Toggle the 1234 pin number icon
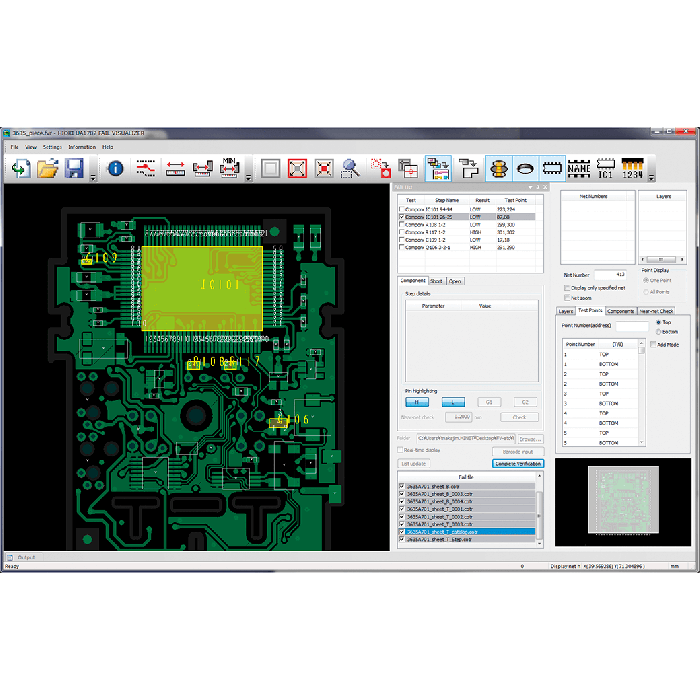 click(x=633, y=168)
